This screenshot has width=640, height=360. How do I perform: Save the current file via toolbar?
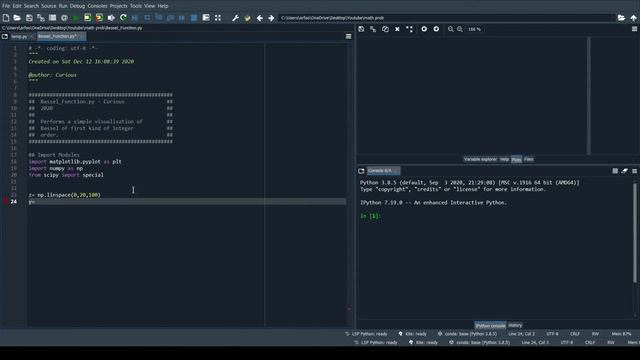point(29,18)
